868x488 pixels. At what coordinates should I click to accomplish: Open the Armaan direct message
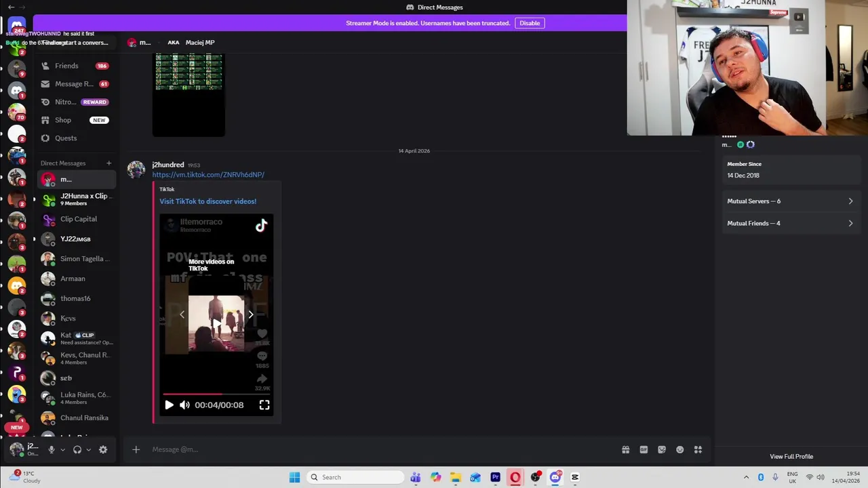tap(76, 279)
